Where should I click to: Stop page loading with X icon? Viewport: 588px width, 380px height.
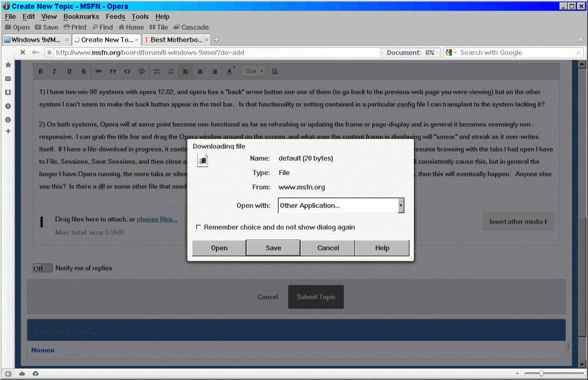click(23, 52)
